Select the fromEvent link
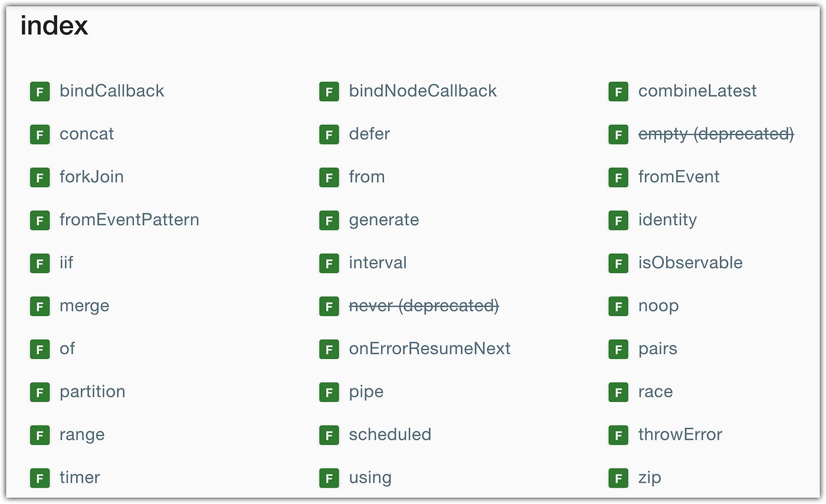 point(679,177)
